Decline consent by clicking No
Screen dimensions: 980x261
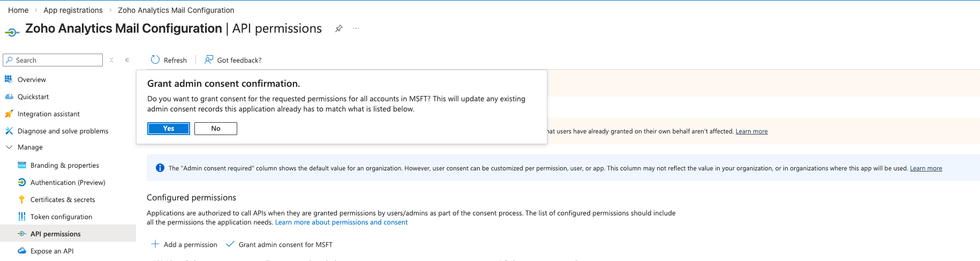click(x=216, y=129)
